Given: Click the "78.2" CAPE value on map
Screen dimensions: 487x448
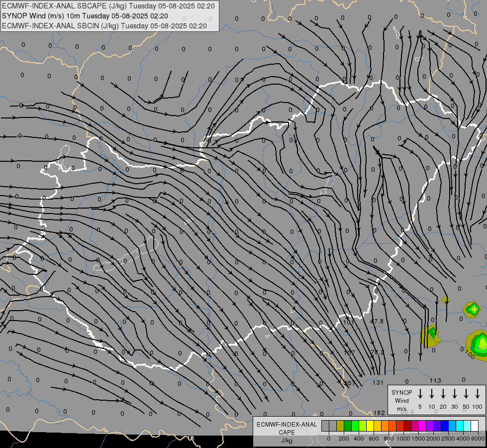Looking at the screenshot, I should pos(378,352).
